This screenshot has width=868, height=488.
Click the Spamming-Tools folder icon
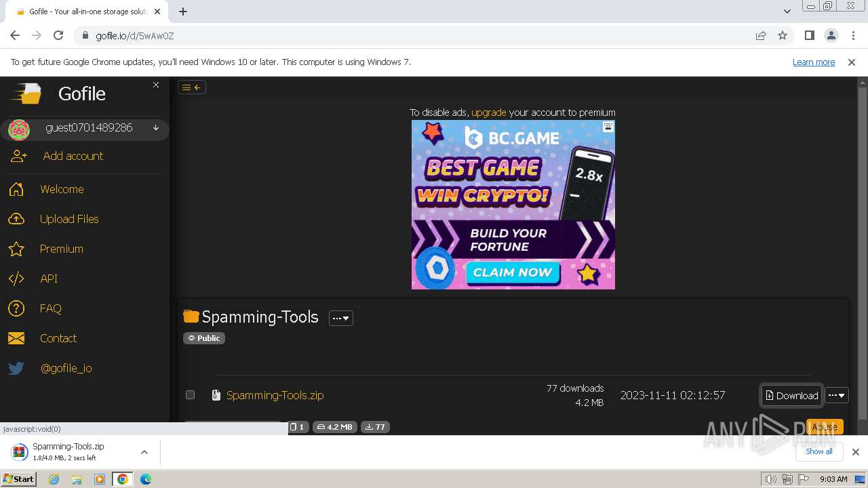(191, 317)
